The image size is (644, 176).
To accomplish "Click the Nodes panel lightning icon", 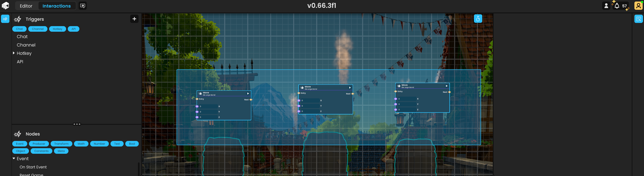I will [17, 134].
